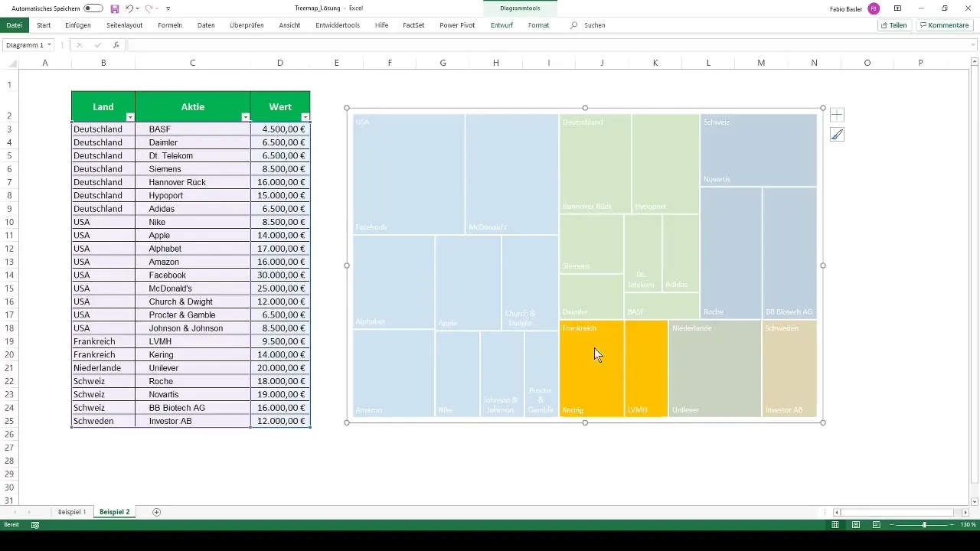Open the Wert column filter dropdown

[305, 117]
